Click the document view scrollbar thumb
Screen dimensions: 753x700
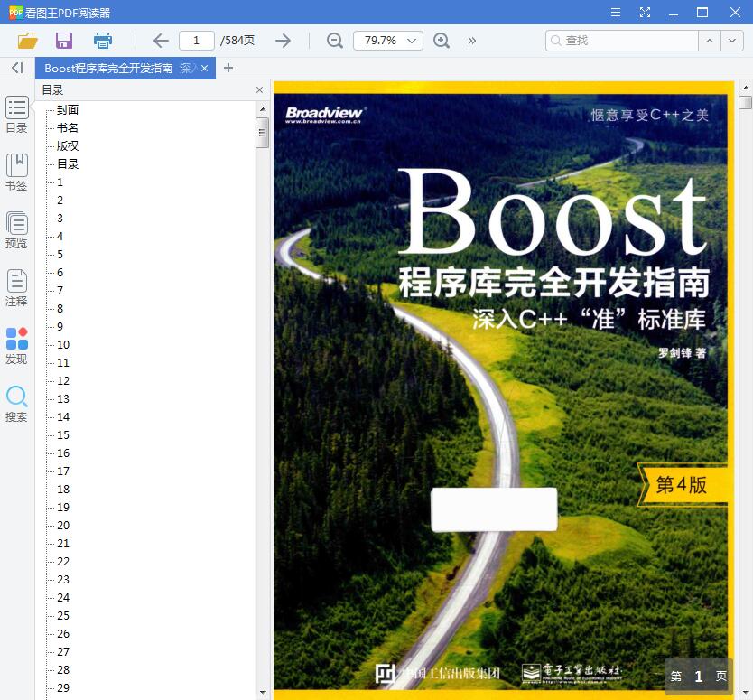(745, 102)
